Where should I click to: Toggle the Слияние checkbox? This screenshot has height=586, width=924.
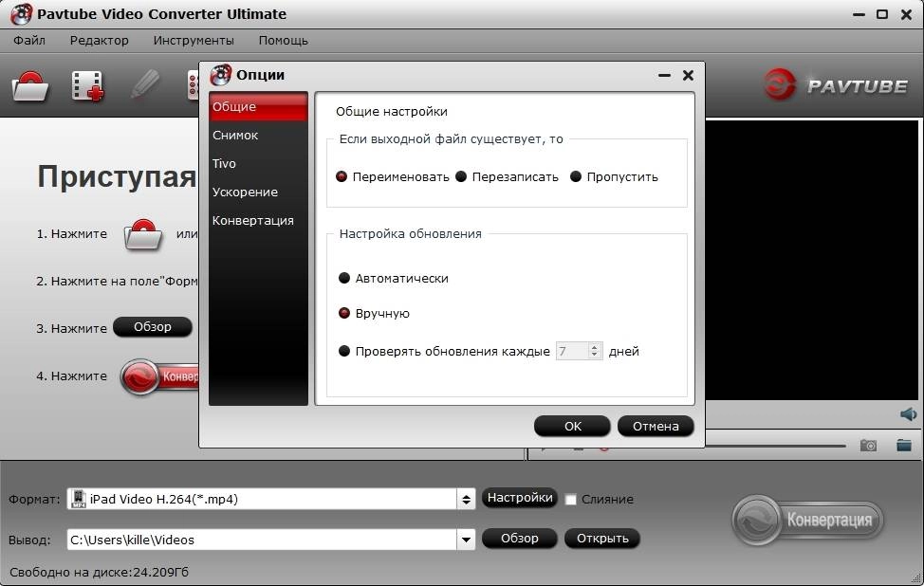point(570,500)
